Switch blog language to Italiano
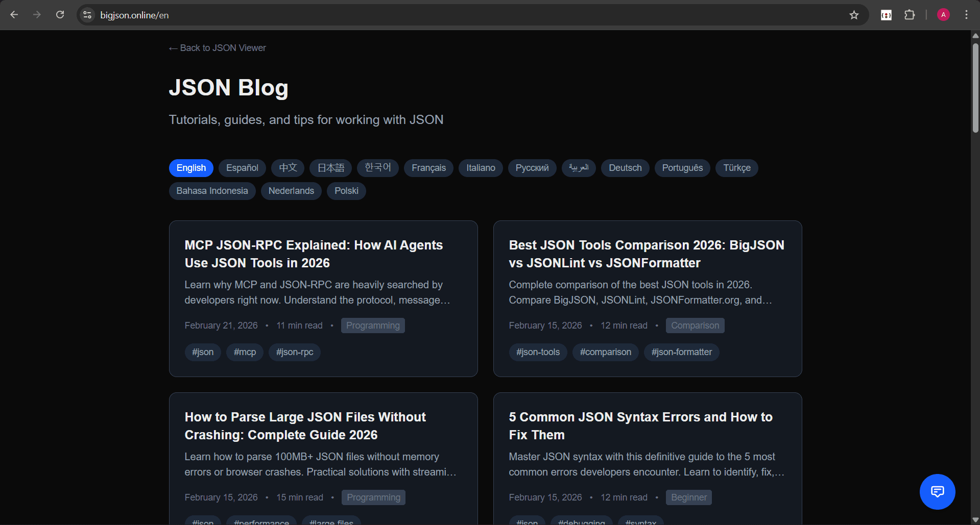The width and height of the screenshot is (980, 525). [481, 168]
